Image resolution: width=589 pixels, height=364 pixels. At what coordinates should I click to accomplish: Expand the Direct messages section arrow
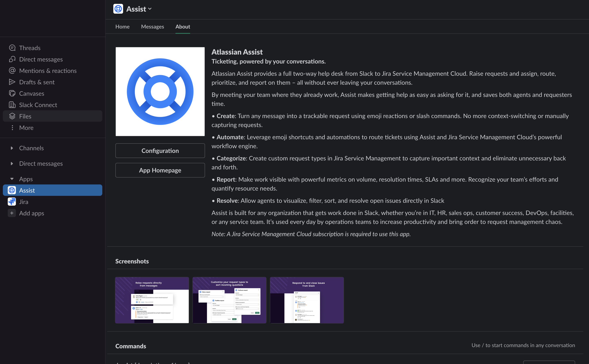pos(12,163)
